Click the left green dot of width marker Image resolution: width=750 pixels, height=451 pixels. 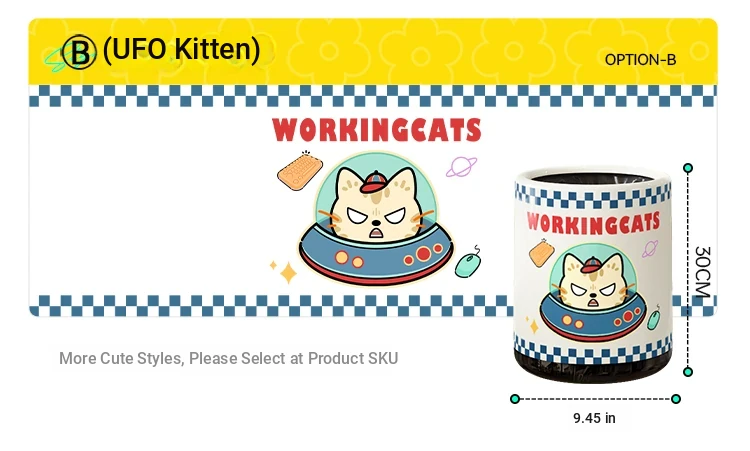click(515, 399)
